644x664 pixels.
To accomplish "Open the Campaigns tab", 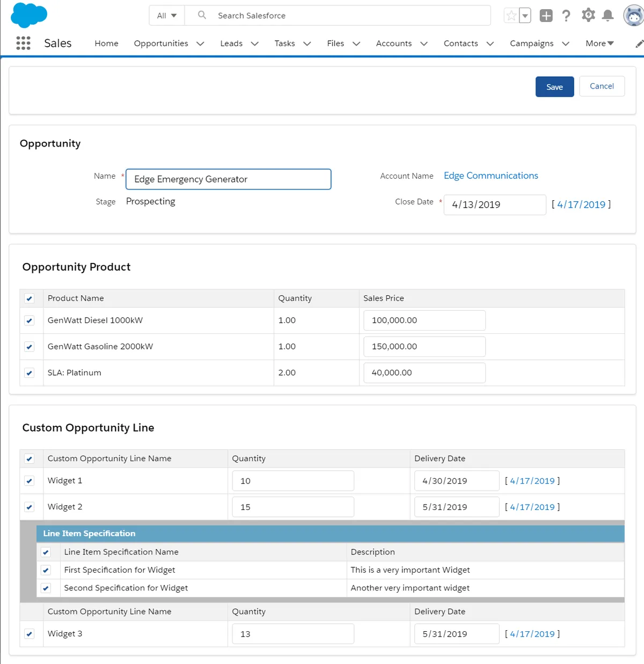I will click(531, 43).
